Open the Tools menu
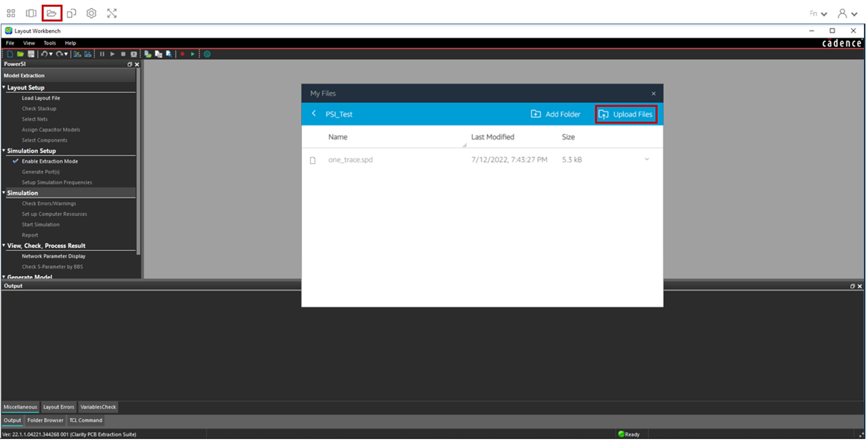 pyautogui.click(x=50, y=43)
